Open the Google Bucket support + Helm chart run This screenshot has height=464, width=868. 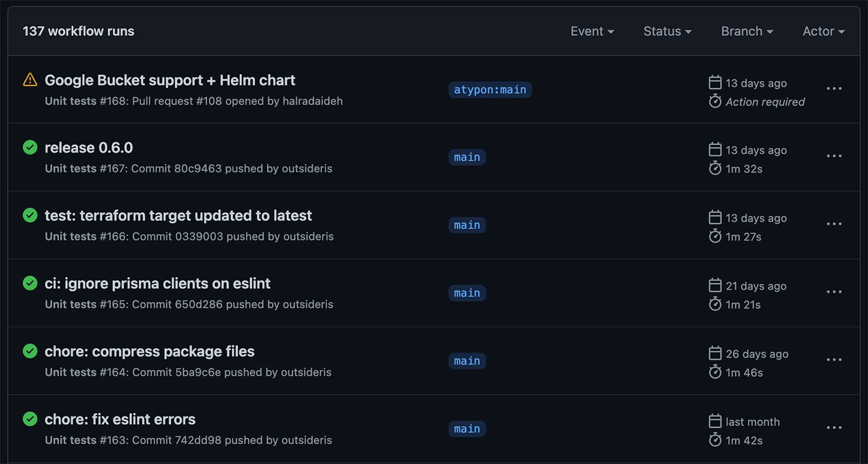pyautogui.click(x=170, y=80)
